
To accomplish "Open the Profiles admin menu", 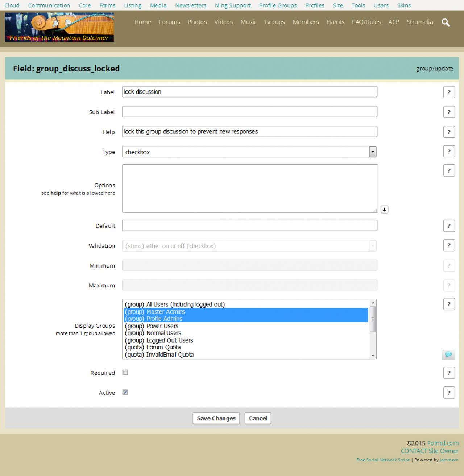I will pyautogui.click(x=315, y=5).
